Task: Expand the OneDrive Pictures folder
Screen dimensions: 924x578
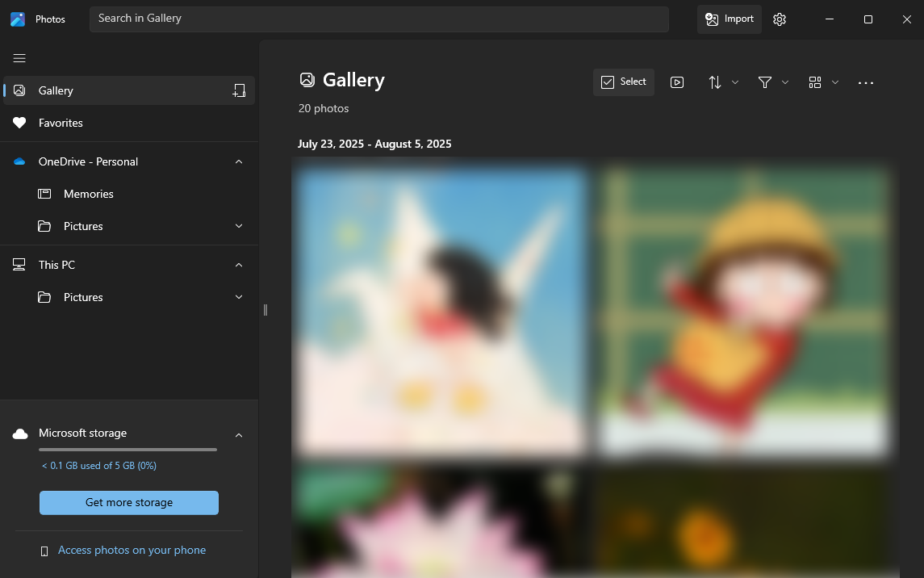Action: (238, 226)
